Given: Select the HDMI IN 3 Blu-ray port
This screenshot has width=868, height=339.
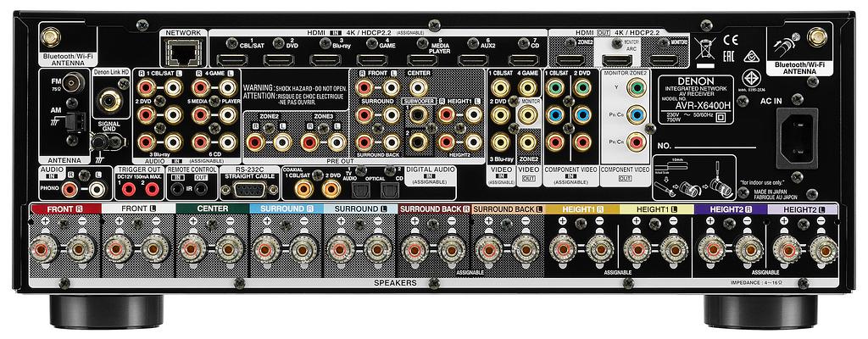Looking at the screenshot, I should pos(325,60).
